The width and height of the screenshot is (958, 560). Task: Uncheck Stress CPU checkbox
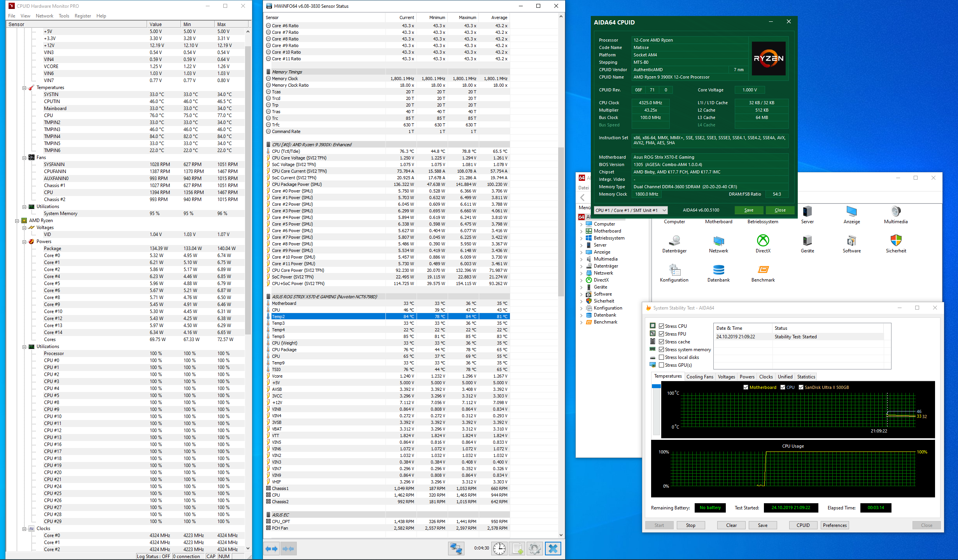(661, 326)
